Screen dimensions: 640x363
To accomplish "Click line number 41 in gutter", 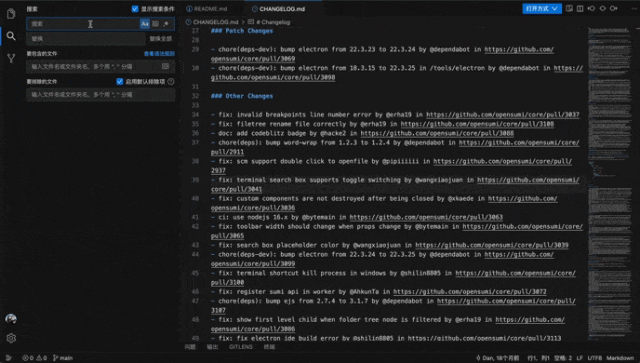I will (195, 217).
